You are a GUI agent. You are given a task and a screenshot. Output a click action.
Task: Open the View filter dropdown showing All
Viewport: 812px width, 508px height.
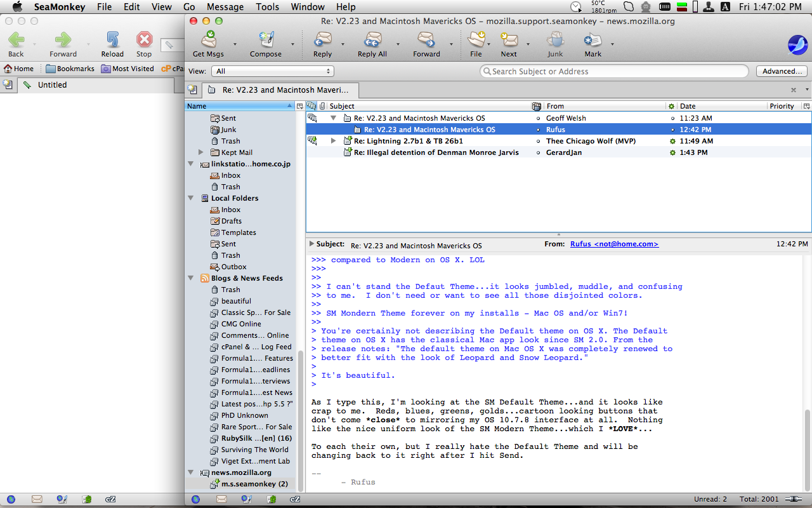pyautogui.click(x=273, y=72)
